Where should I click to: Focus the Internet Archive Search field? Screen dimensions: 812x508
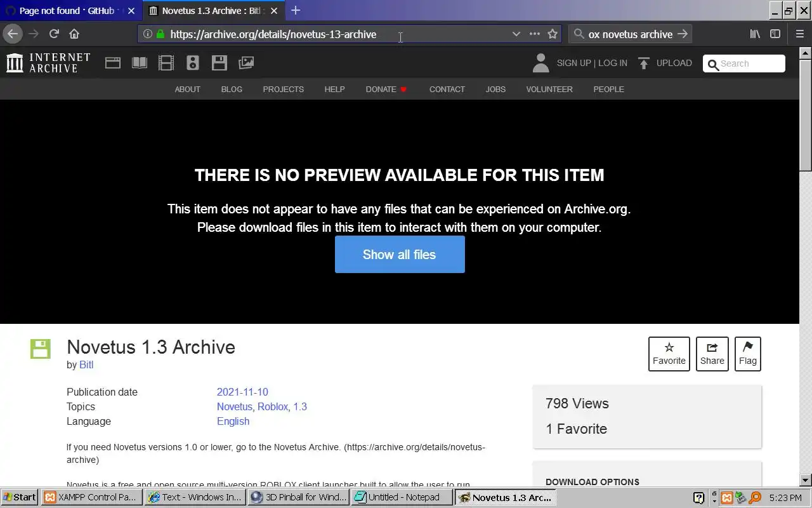coord(744,63)
